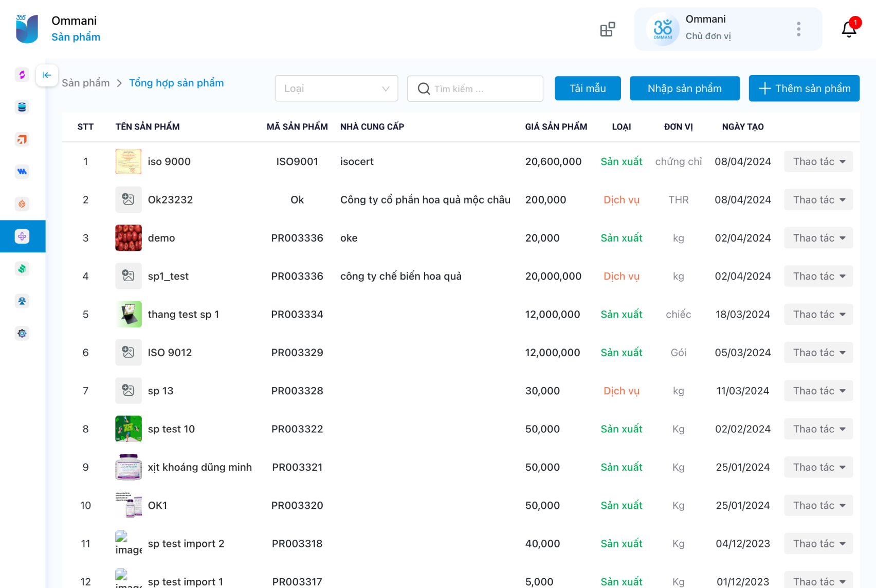Screen dimensions: 876x588
Task: Select the pink swirl sidebar icon
Action: pos(22,75)
